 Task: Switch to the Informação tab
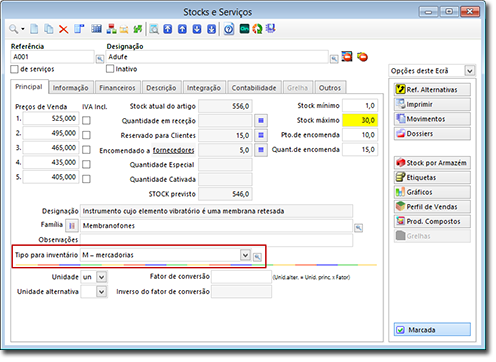click(x=71, y=88)
